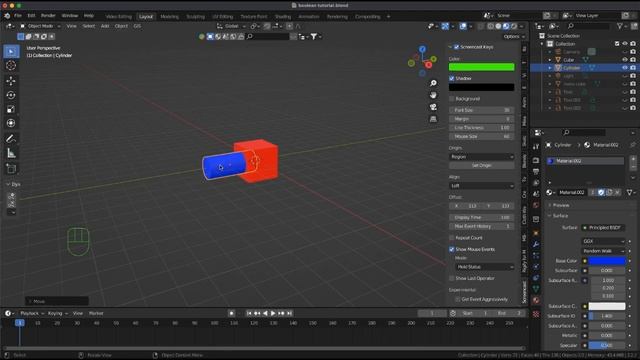The height and width of the screenshot is (360, 640).
Task: Toggle X-ray viewport display icon
Action: 482,26
